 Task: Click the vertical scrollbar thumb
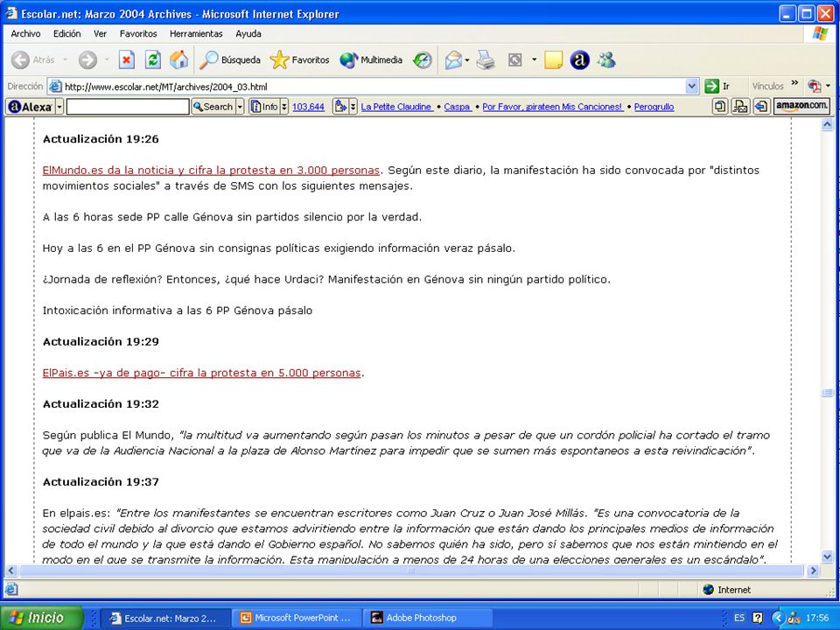[x=827, y=393]
